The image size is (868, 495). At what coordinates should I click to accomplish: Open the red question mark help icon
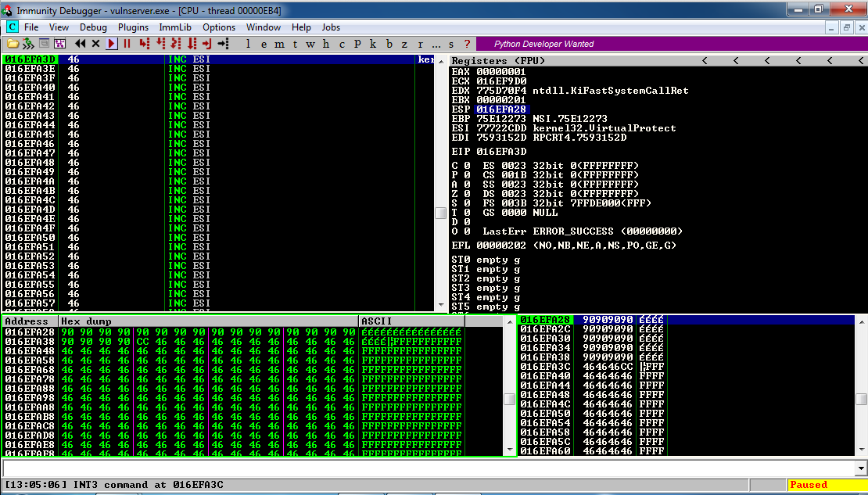click(467, 44)
